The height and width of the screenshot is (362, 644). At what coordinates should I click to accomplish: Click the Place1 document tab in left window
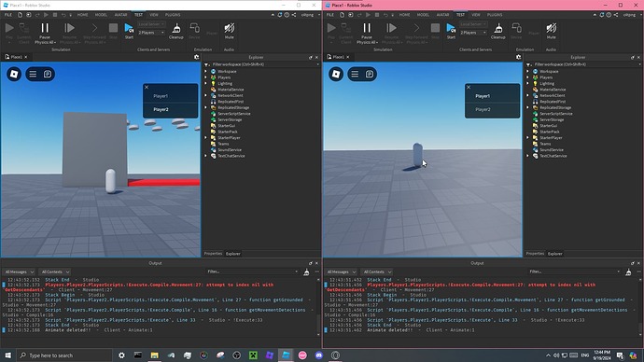click(16, 57)
